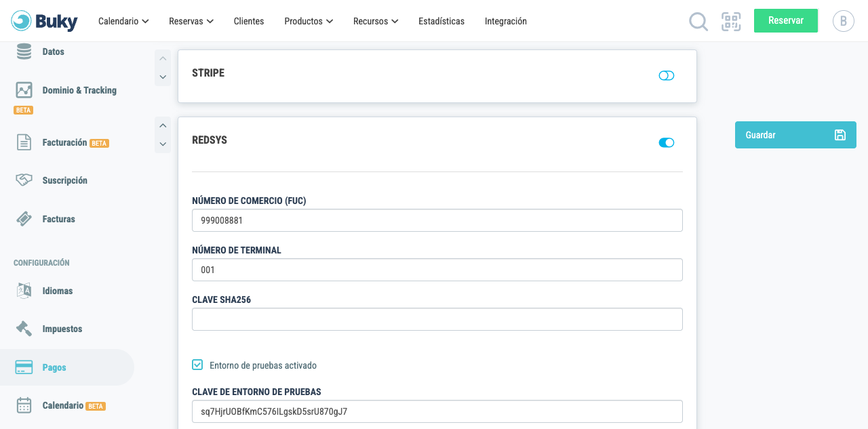The width and height of the screenshot is (868, 429).
Task: Click the Clave SHA256 input field
Action: pyautogui.click(x=437, y=319)
